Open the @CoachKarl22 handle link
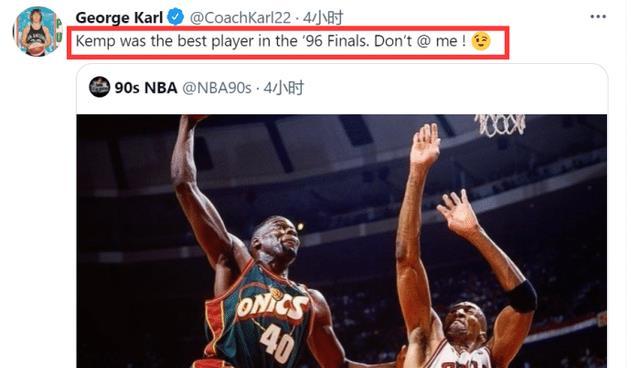This screenshot has height=368, width=640. click(x=240, y=18)
